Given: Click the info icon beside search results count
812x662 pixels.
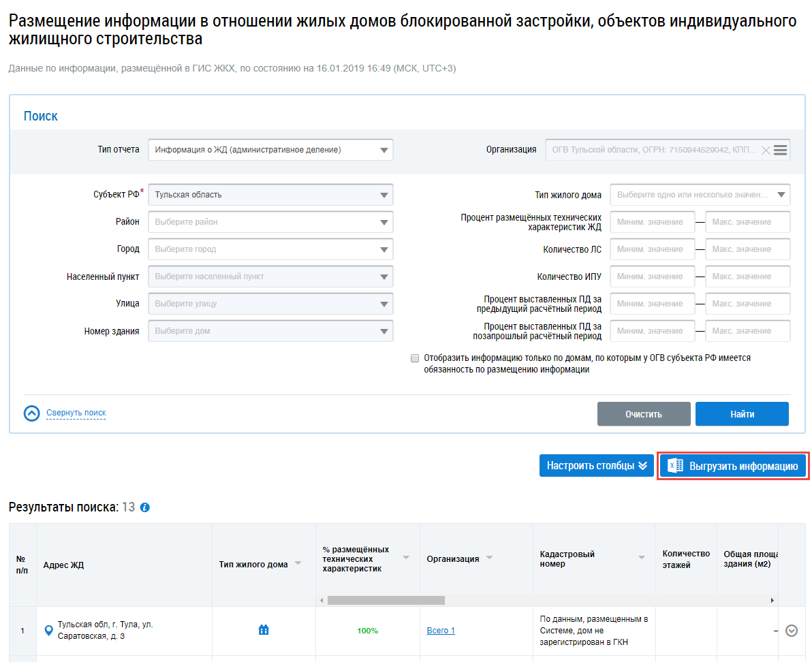Looking at the screenshot, I should point(144,507).
